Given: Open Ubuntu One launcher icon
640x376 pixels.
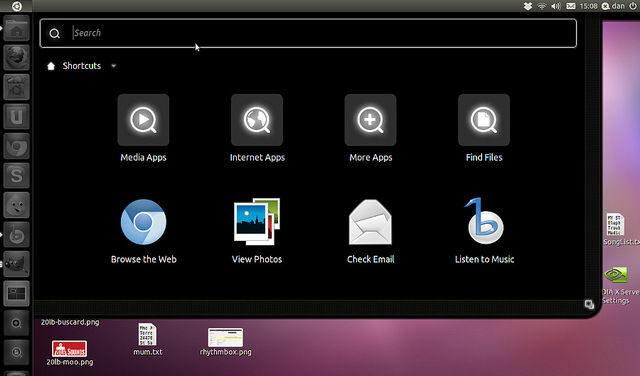Looking at the screenshot, I should [16, 117].
